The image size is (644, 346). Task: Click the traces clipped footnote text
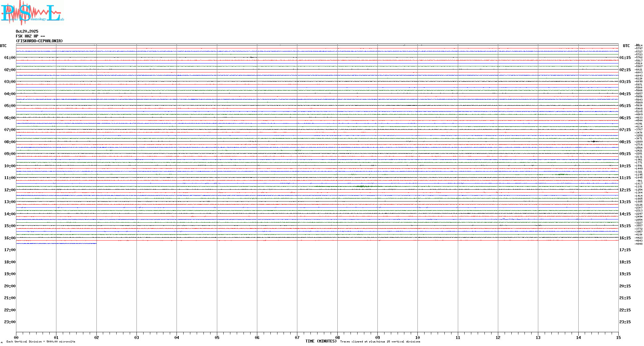tap(380, 342)
